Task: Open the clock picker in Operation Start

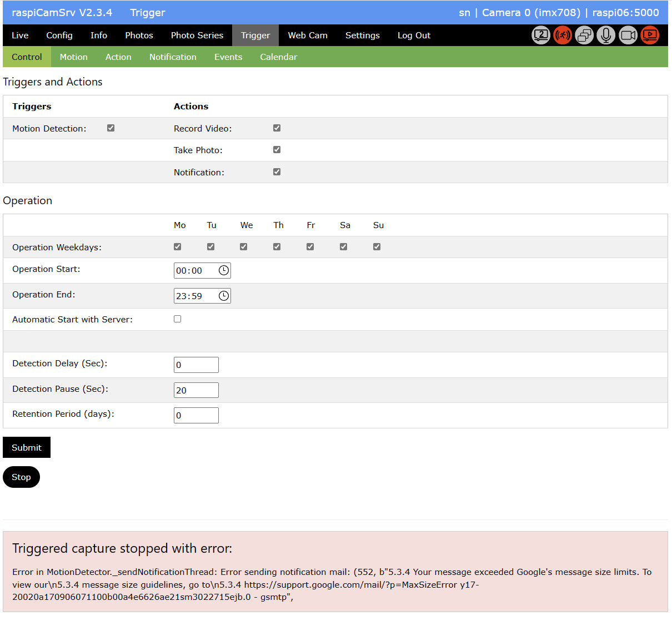Action: point(223,270)
